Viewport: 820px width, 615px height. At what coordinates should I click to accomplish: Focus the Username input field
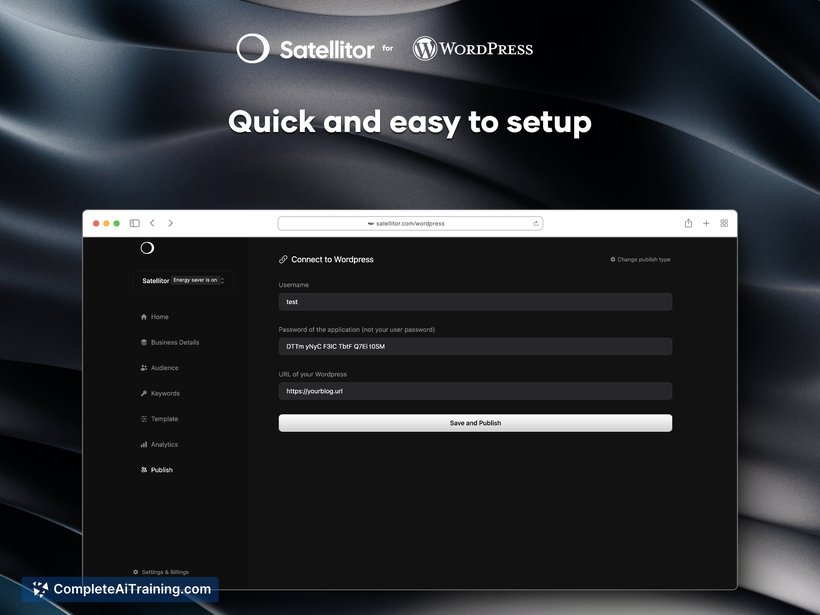click(475, 302)
